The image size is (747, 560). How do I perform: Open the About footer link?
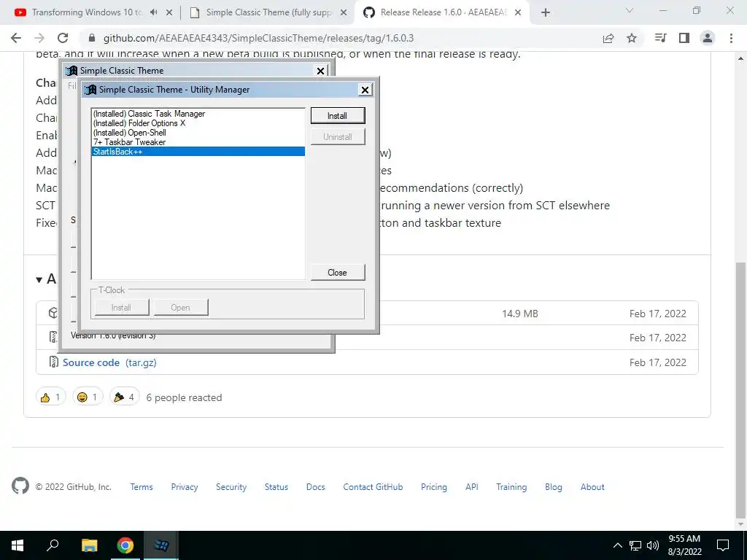coord(592,486)
